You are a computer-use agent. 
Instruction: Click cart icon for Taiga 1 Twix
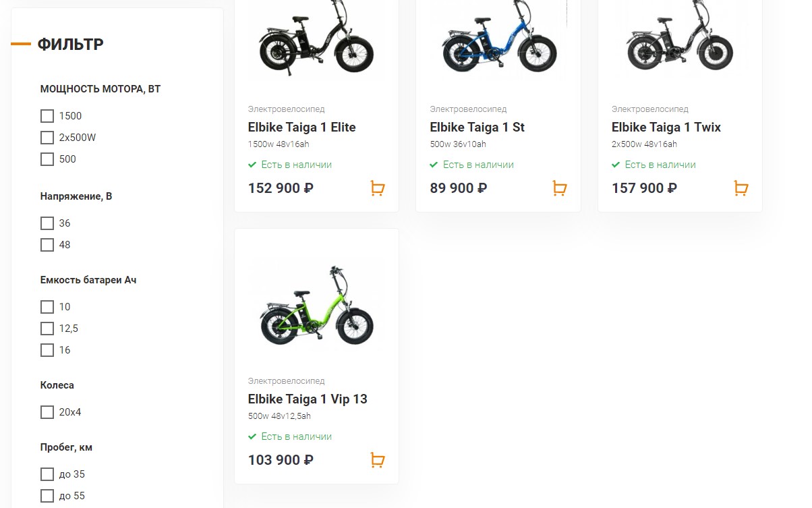741,188
